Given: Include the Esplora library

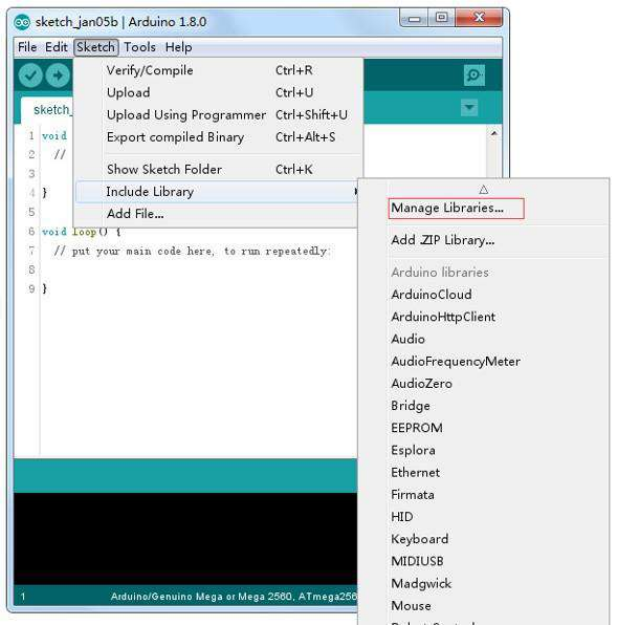Looking at the screenshot, I should click(413, 450).
